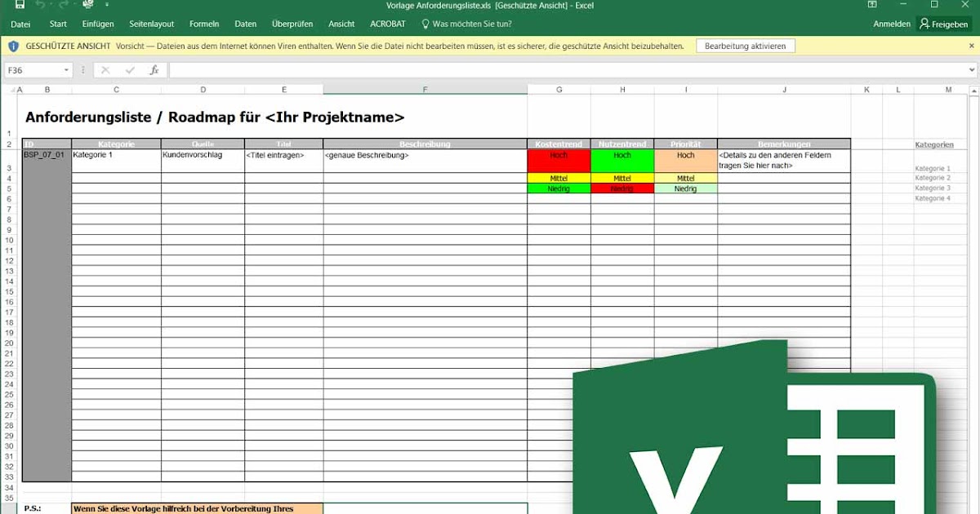
Task: Click the Anforderungsliste / Roadmap title cell
Action: point(215,117)
